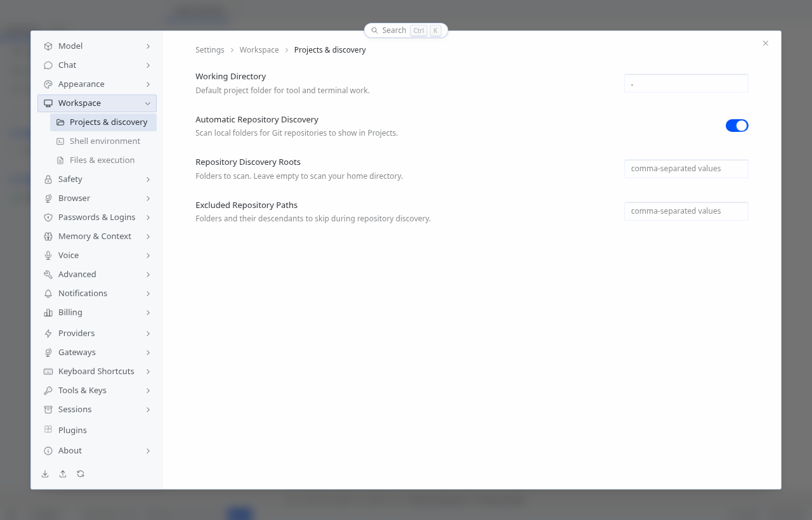
Task: Click the Appearance palette icon
Action: click(48, 84)
